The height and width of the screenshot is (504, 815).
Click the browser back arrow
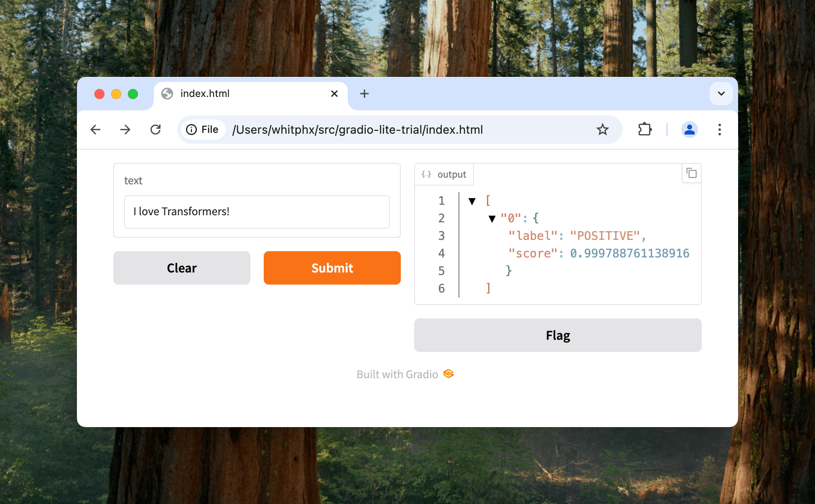[96, 130]
